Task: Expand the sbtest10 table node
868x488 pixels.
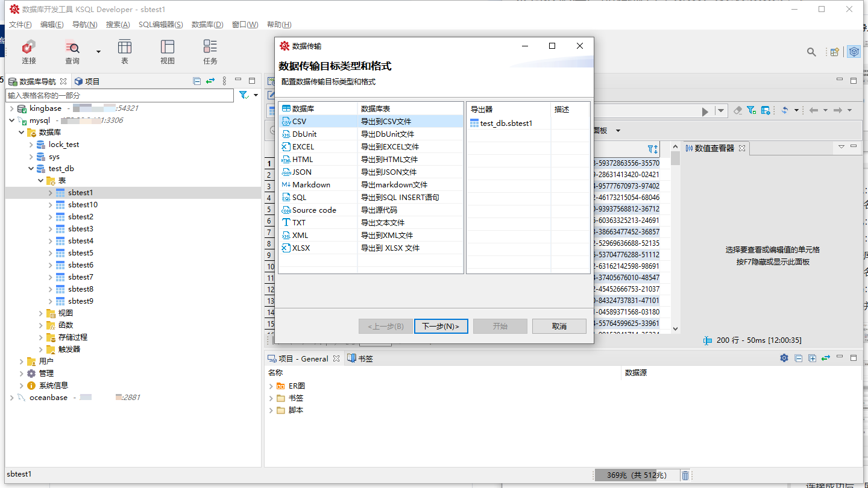Action: click(51, 205)
